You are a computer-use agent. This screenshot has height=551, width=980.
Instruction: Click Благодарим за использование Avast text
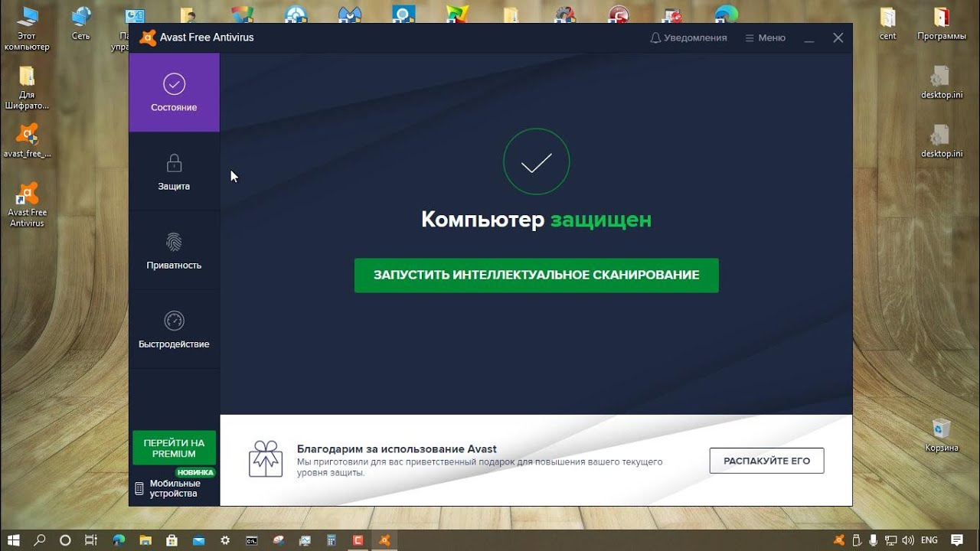[x=397, y=449]
